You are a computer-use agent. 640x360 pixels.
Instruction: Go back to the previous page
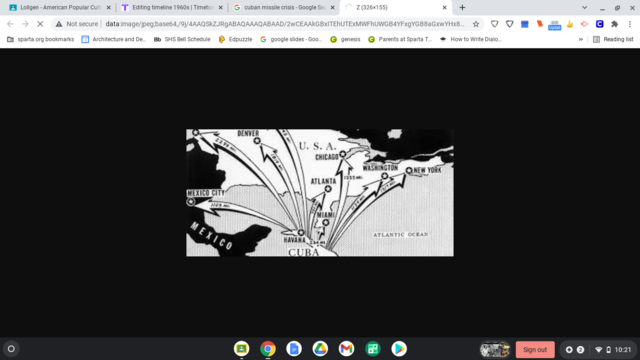(x=10, y=24)
